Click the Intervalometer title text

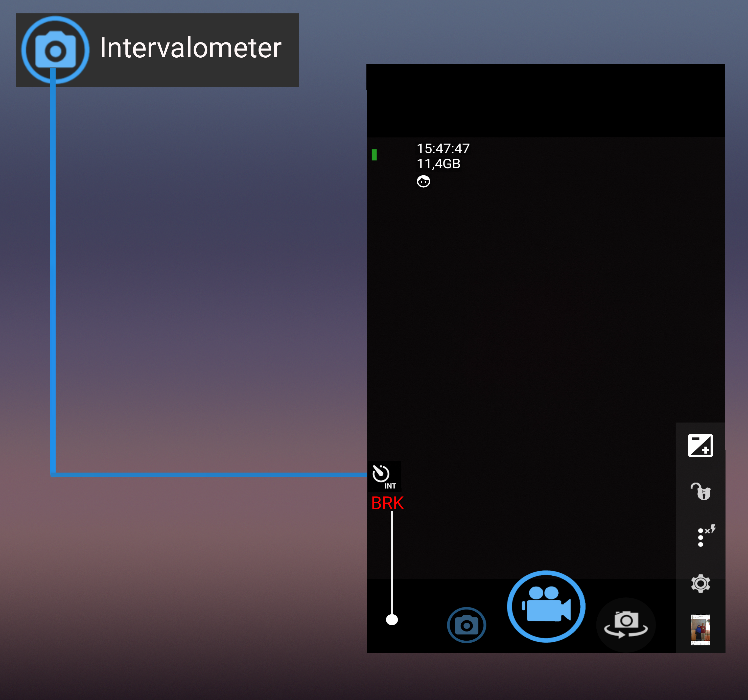190,48
